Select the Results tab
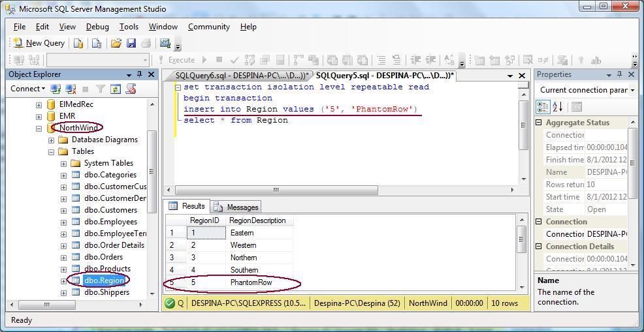The width and height of the screenshot is (644, 332). (187, 206)
